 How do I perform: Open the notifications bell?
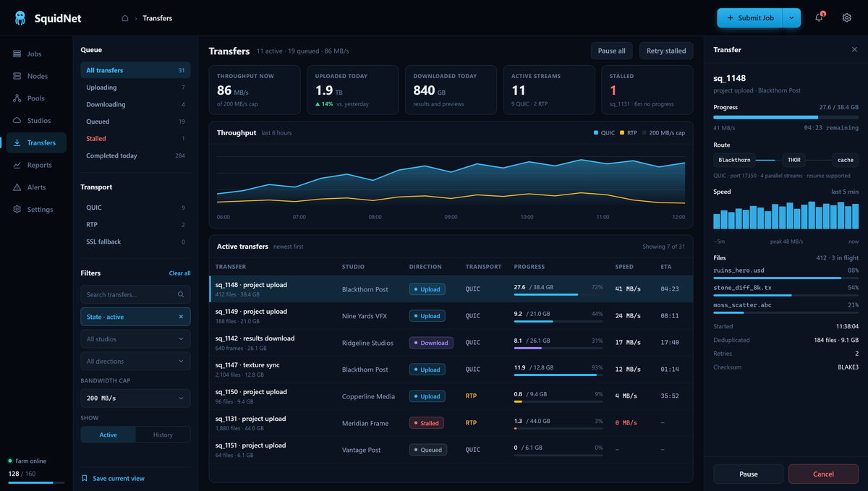pyautogui.click(x=819, y=18)
